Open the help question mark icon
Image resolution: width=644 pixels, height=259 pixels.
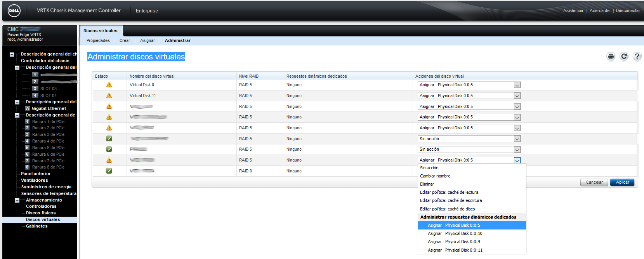[637, 56]
